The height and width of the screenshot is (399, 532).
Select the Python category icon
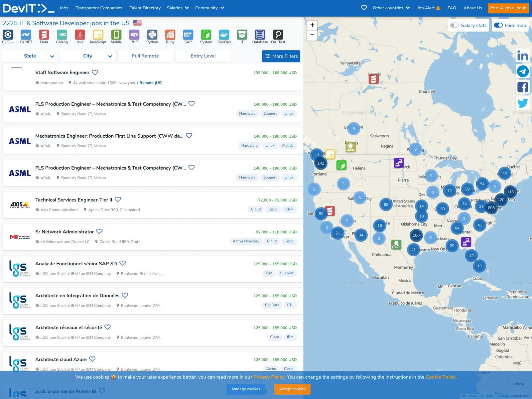point(152,35)
